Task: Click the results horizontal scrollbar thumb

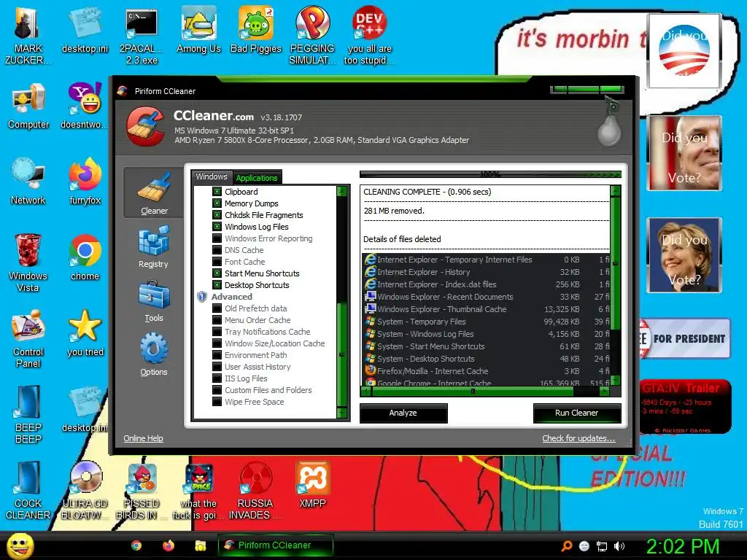Action: click(x=473, y=392)
